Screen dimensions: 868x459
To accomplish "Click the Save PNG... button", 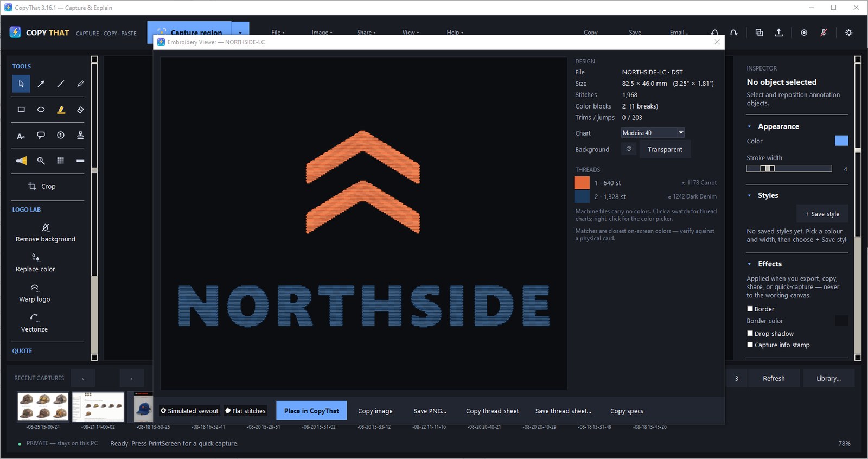I will tap(430, 411).
